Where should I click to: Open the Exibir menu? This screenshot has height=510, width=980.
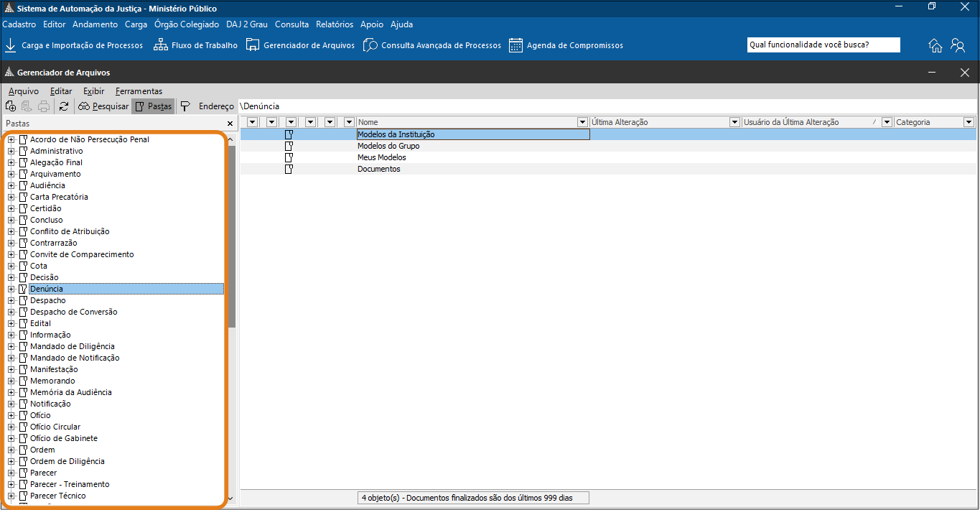coord(93,91)
